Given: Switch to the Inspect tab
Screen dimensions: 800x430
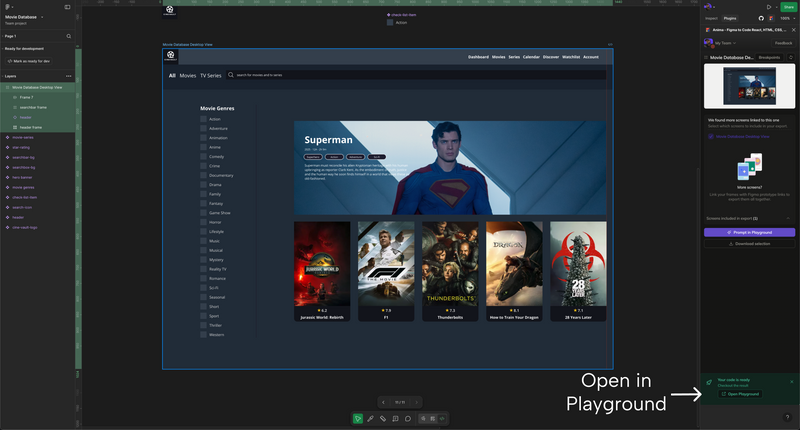Looking at the screenshot, I should [711, 18].
